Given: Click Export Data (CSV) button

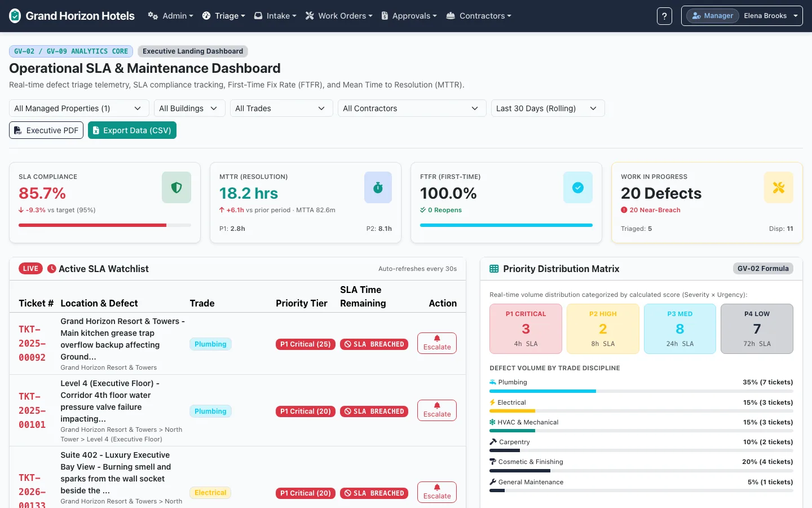Looking at the screenshot, I should point(132,130).
